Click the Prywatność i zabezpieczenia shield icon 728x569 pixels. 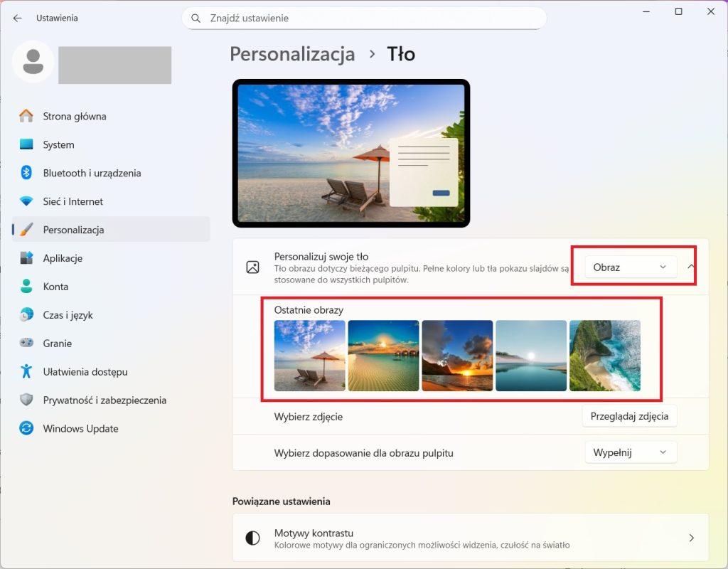[x=26, y=400]
